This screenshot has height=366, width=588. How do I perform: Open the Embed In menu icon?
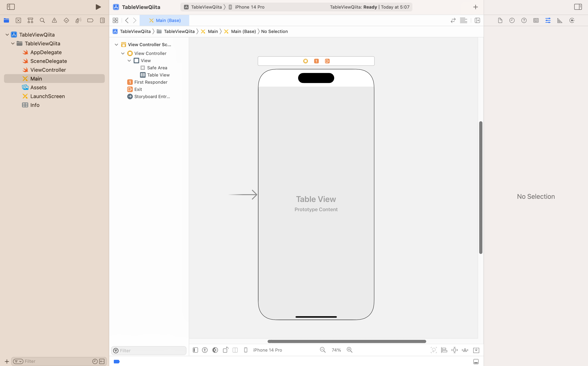click(476, 350)
